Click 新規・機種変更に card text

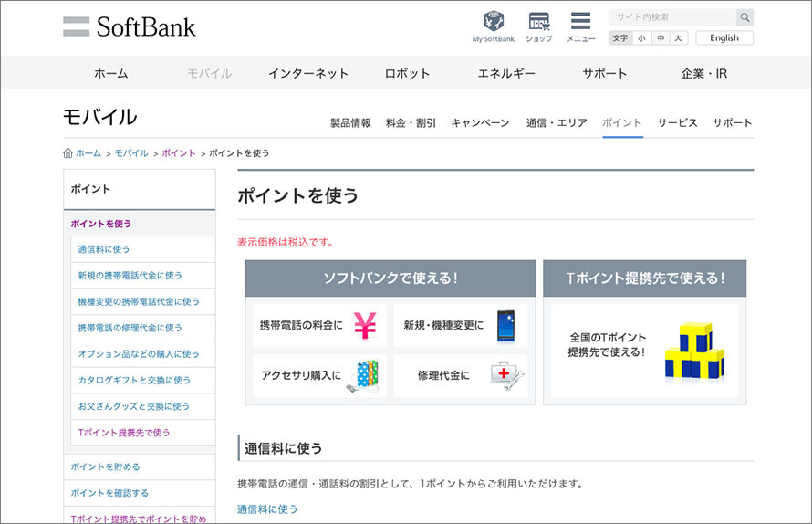[x=443, y=326]
